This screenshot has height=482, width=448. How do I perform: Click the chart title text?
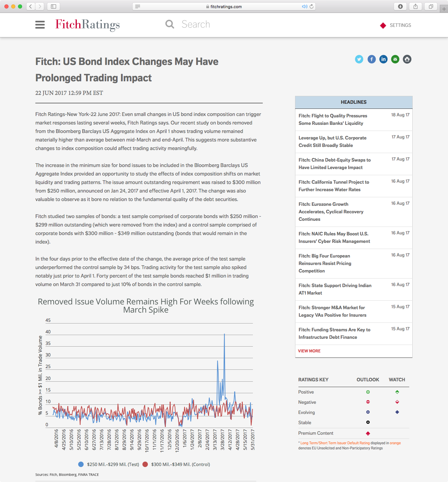click(146, 306)
